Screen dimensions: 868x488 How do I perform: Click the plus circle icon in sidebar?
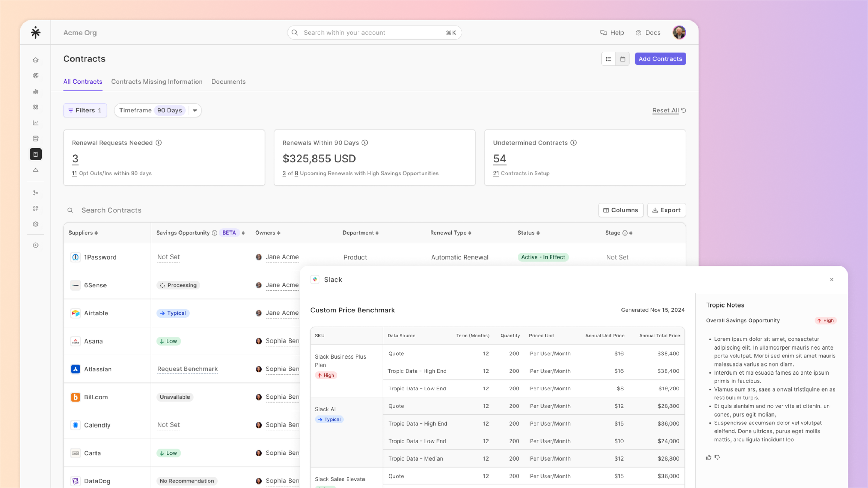click(35, 245)
